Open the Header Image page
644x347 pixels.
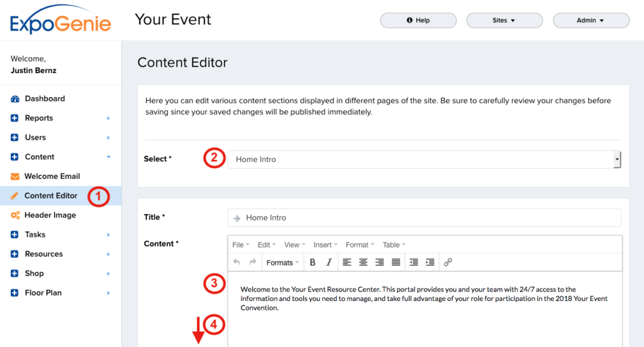[x=50, y=215]
